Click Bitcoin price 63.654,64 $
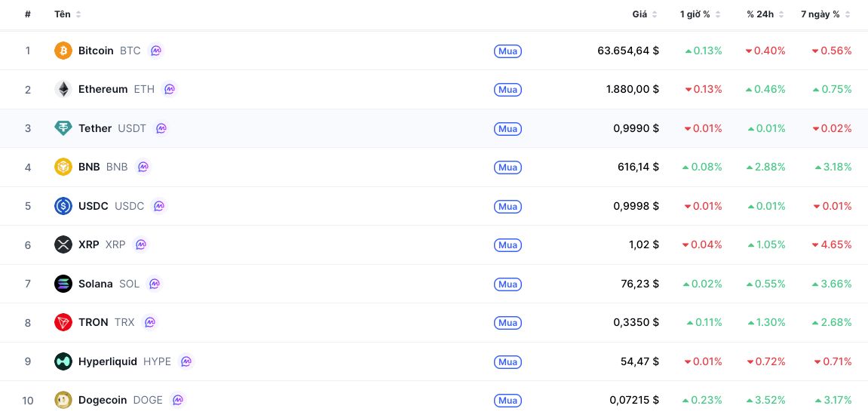The width and height of the screenshot is (868, 418). [x=628, y=51]
